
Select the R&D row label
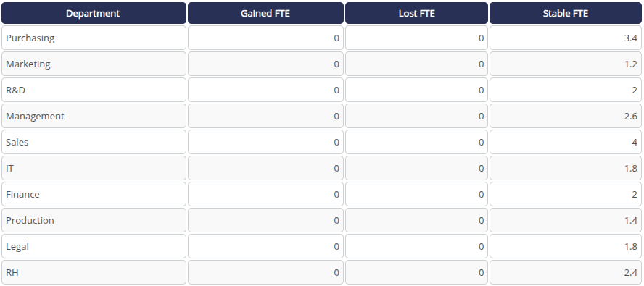[94, 90]
